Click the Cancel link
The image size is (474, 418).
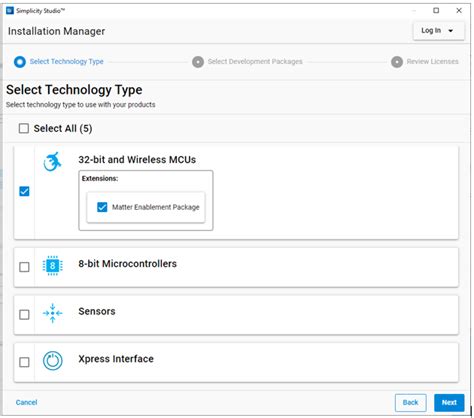(x=26, y=402)
